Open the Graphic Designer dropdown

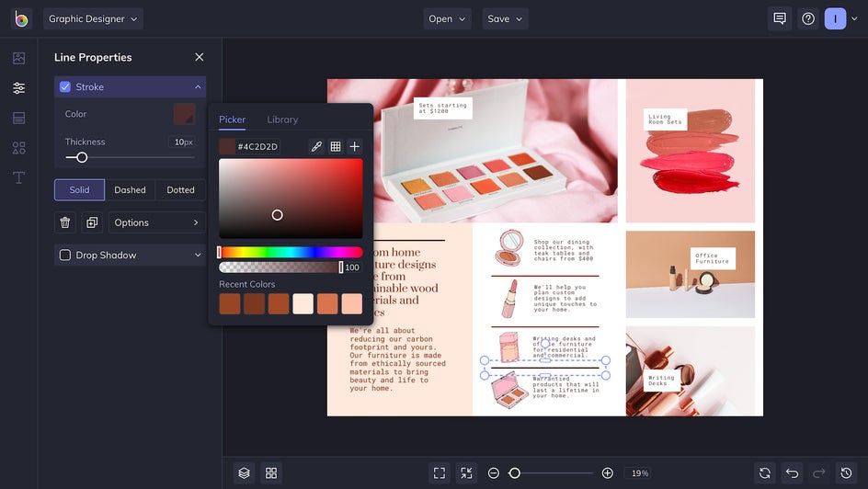tap(93, 18)
